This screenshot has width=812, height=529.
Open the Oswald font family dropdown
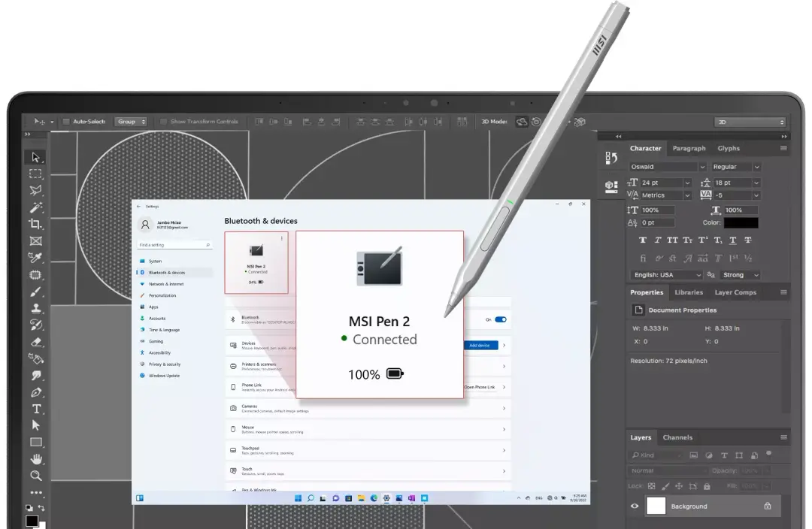coord(668,167)
